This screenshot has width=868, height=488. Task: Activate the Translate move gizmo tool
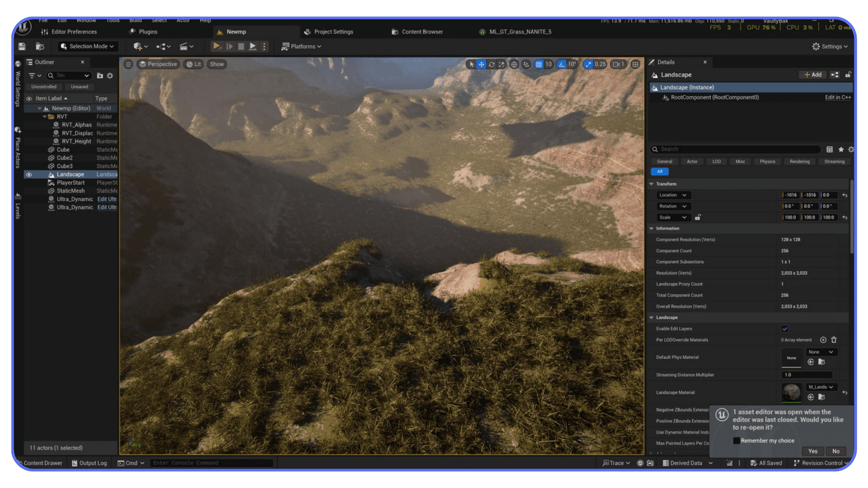pos(481,64)
